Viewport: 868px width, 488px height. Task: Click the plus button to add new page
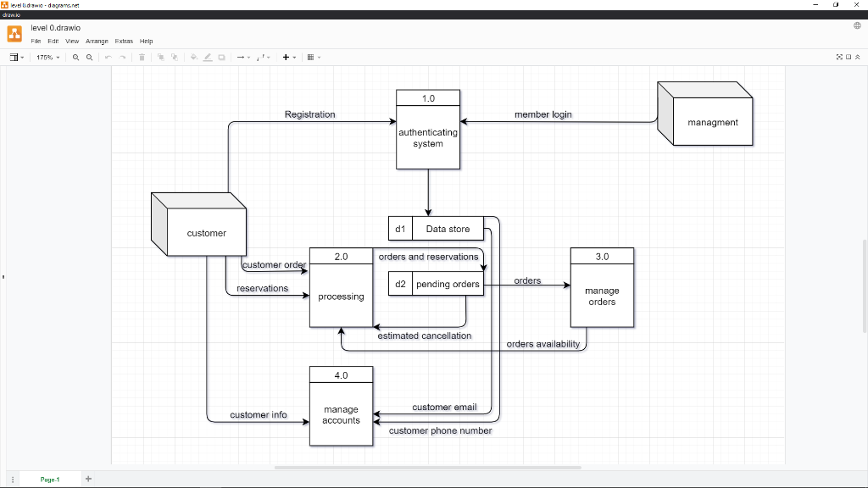click(87, 479)
